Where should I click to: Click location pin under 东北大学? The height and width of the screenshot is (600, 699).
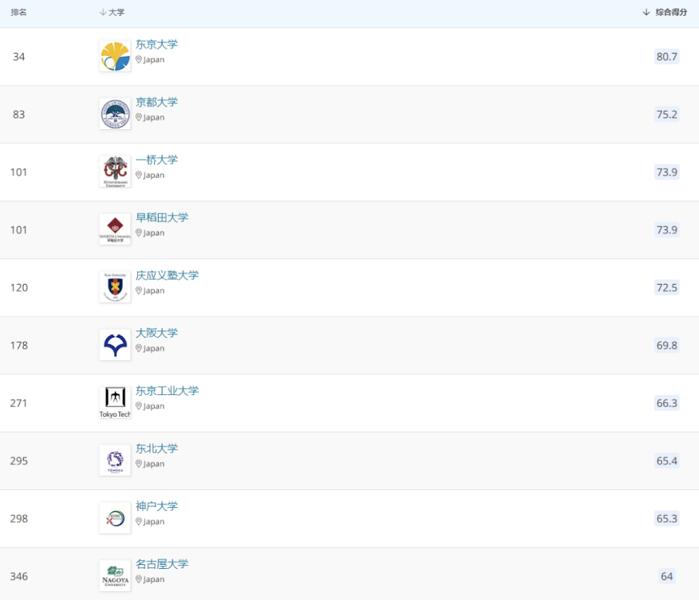coord(139,464)
